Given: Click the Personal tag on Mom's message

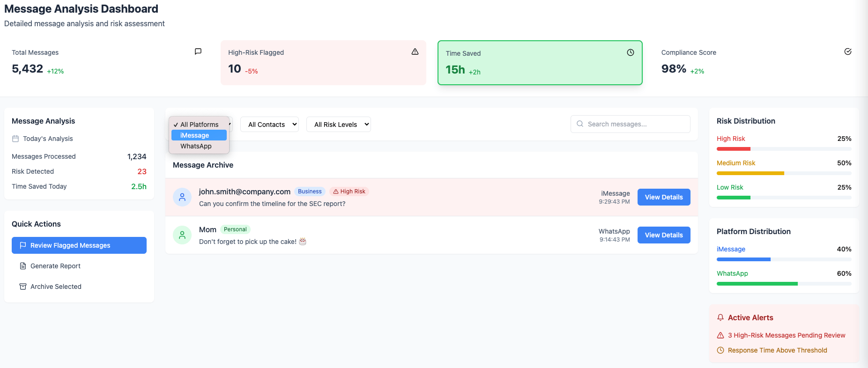Looking at the screenshot, I should tap(235, 229).
